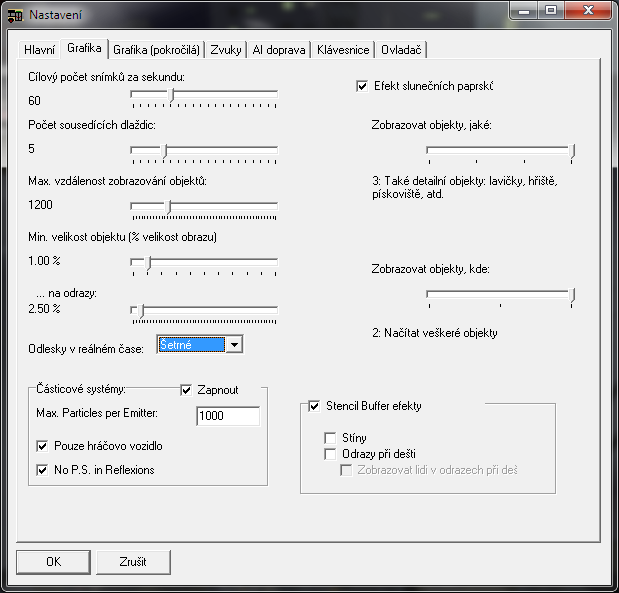Viewport: 619px width, 593px height.
Task: Expand the Odlesky v reálném čase dropdown
Action: click(234, 345)
